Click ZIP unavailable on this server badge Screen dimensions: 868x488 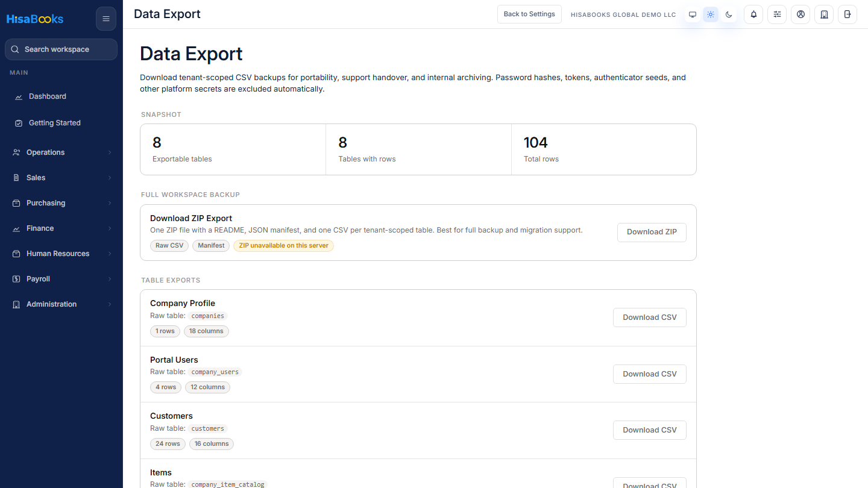click(283, 246)
